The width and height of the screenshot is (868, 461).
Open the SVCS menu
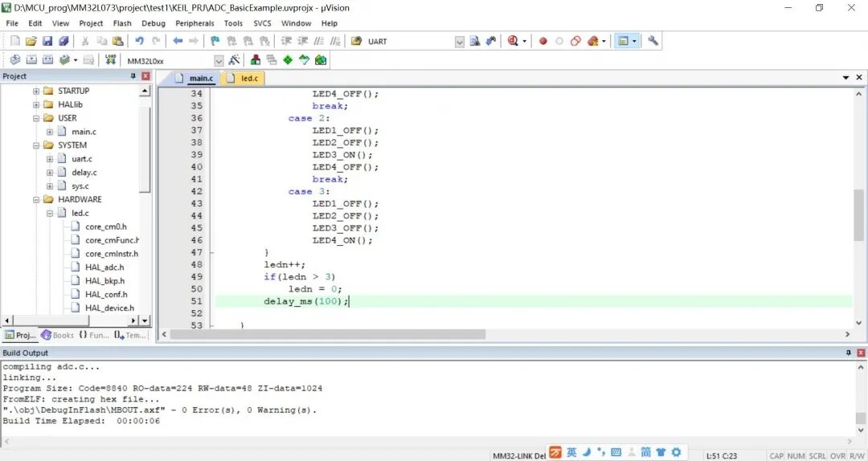(262, 23)
